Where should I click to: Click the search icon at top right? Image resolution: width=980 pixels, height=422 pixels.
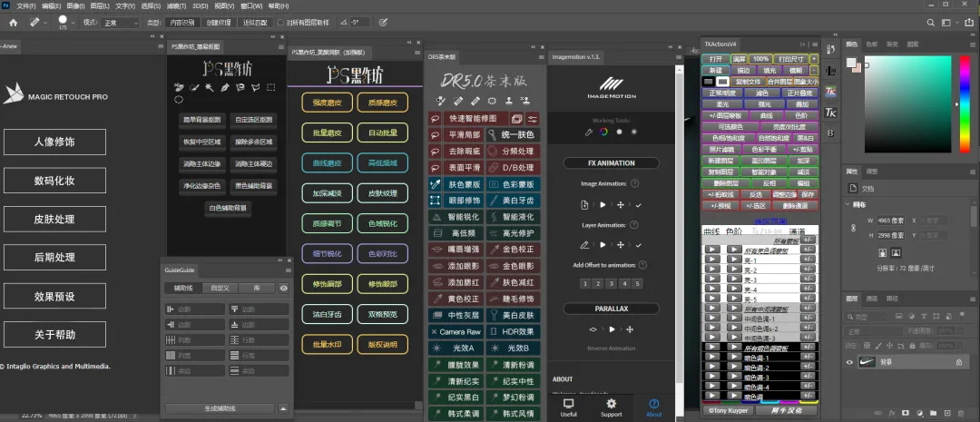coord(931,23)
